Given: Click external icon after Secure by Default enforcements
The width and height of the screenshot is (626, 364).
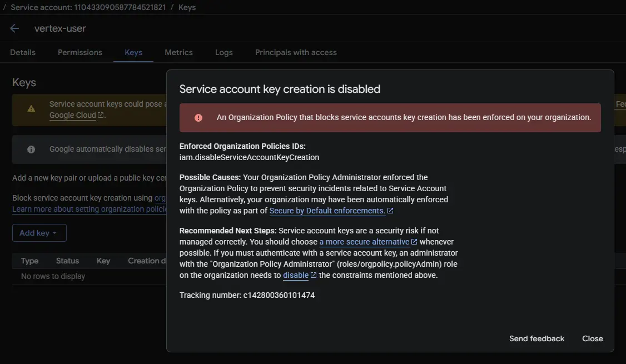Looking at the screenshot, I should [x=390, y=211].
